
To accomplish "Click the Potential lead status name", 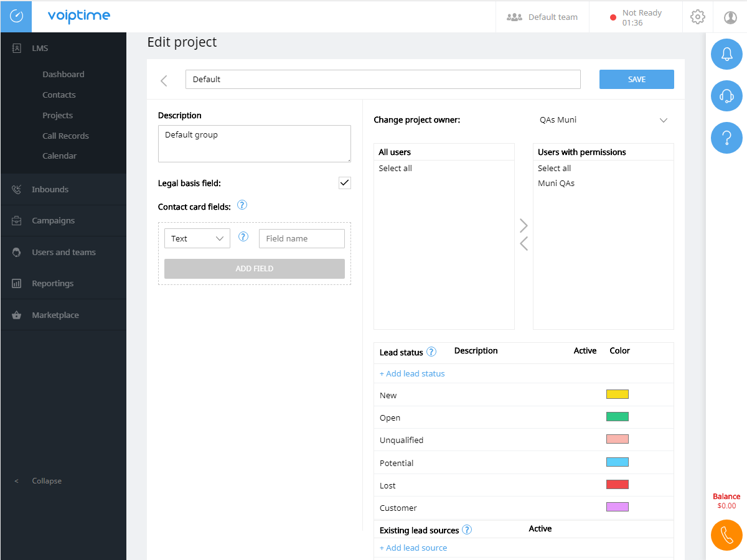I will (397, 463).
